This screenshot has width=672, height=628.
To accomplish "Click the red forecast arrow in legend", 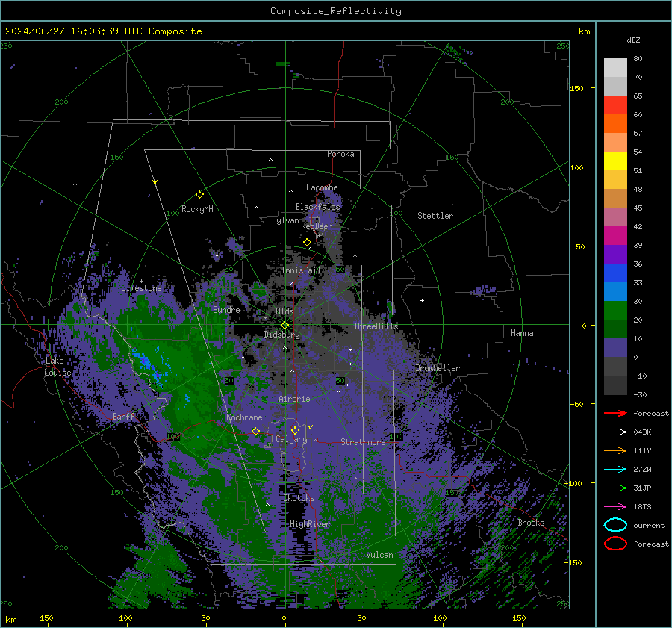I will 615,413.
